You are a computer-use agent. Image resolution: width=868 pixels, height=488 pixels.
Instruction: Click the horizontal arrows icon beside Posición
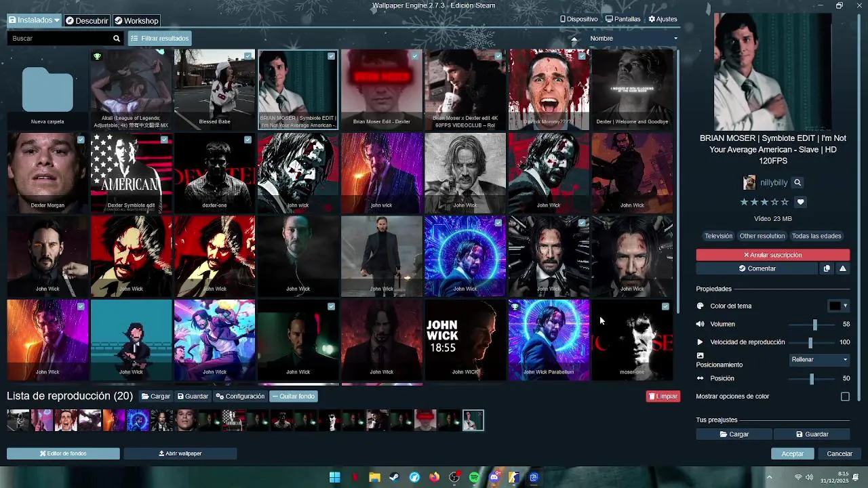coord(701,378)
